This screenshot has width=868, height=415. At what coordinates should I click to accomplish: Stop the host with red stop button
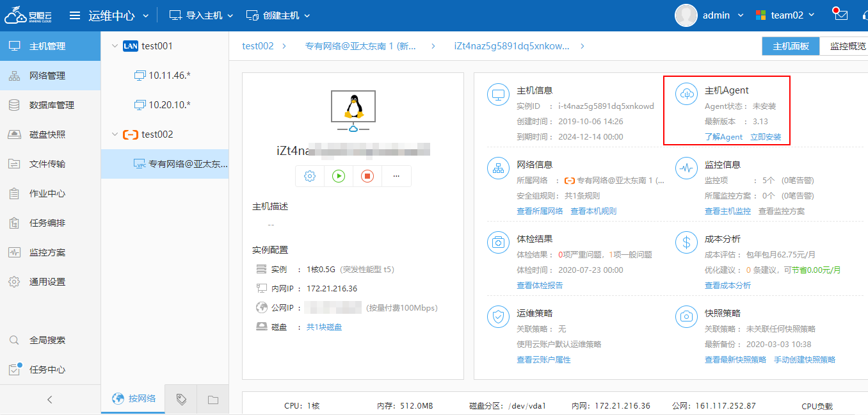[367, 175]
